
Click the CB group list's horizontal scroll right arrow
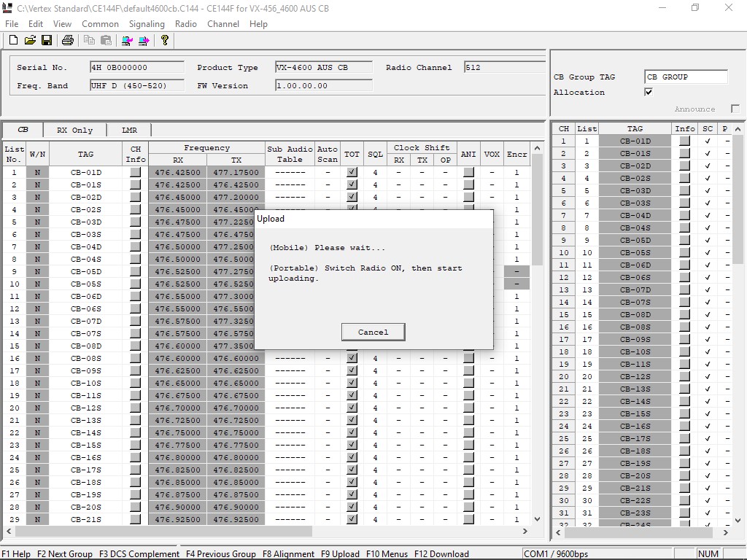726,532
